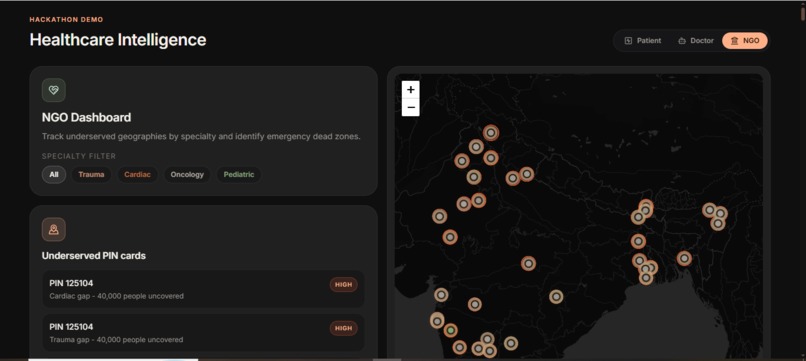Switch to the Doctor role tab

(695, 41)
